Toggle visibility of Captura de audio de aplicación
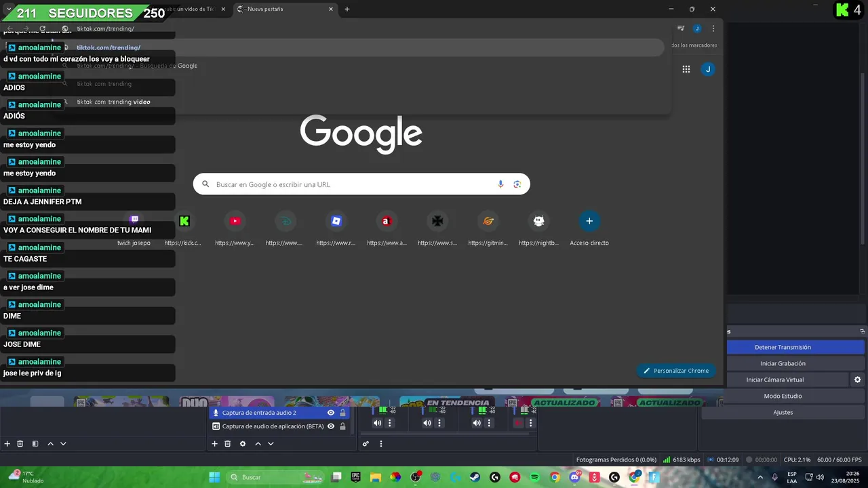The image size is (868, 488). pyautogui.click(x=331, y=426)
